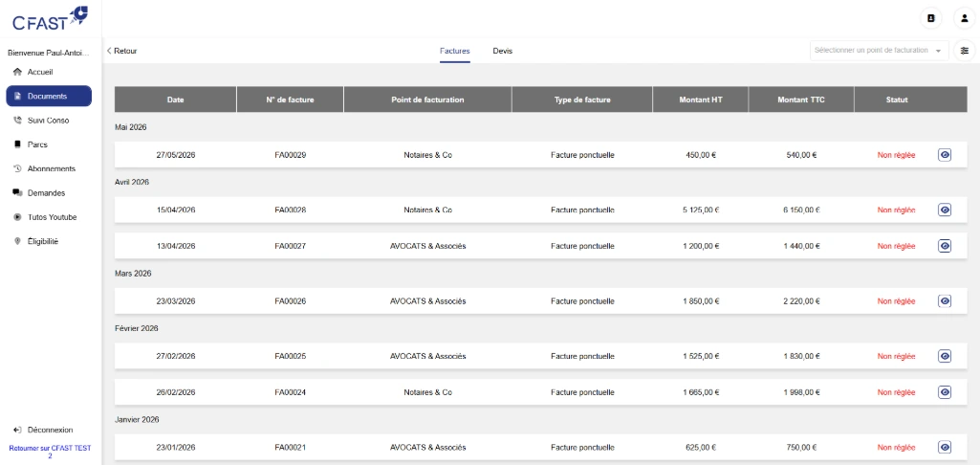
Task: View invoice FA00029 with the eye icon
Action: tap(945, 155)
